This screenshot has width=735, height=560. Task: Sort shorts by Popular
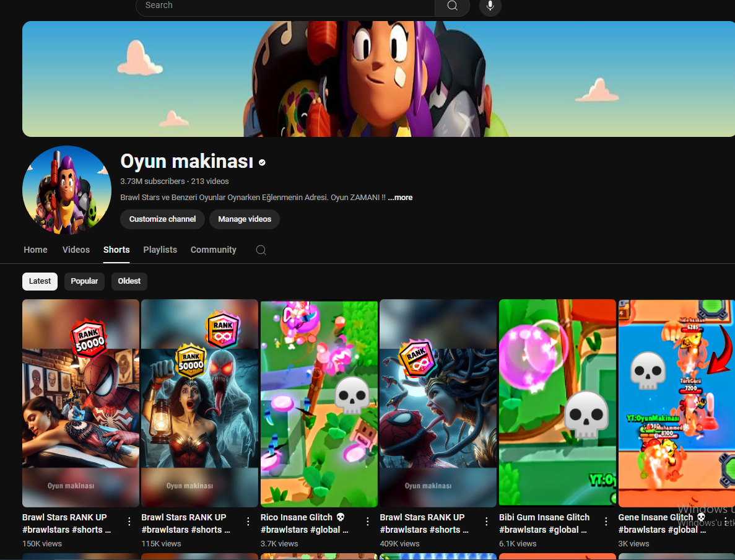[x=84, y=281]
